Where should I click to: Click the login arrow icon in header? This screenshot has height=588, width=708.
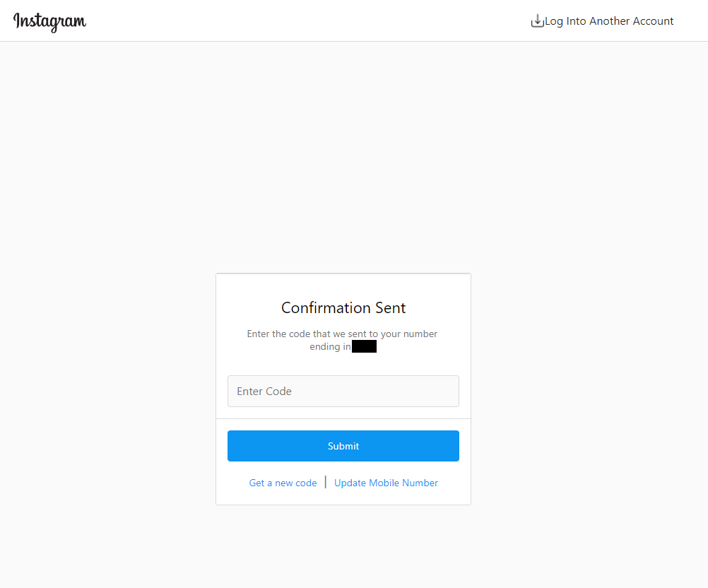pyautogui.click(x=537, y=21)
